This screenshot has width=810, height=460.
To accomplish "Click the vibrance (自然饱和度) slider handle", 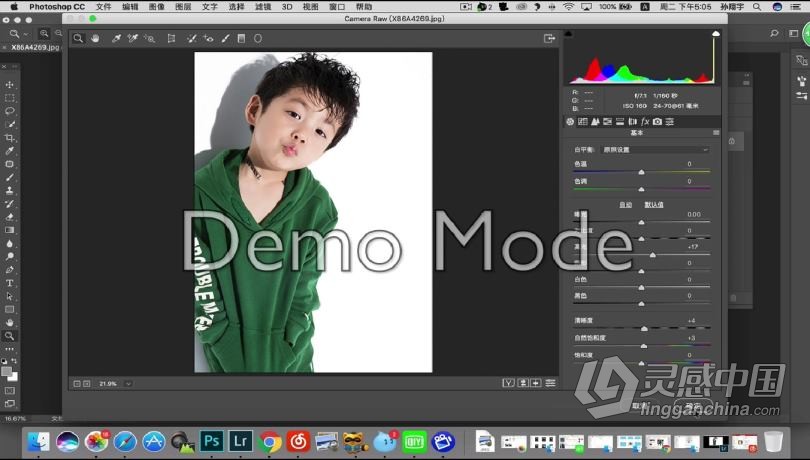I will coord(644,346).
